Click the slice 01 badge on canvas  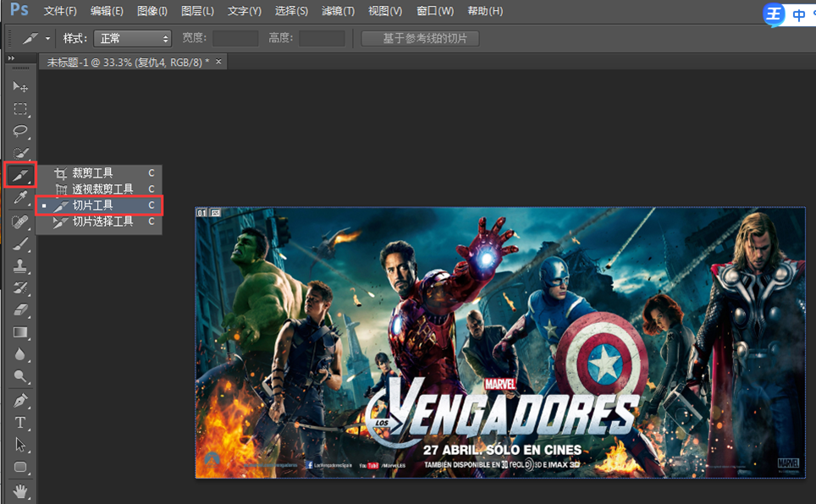tap(201, 212)
